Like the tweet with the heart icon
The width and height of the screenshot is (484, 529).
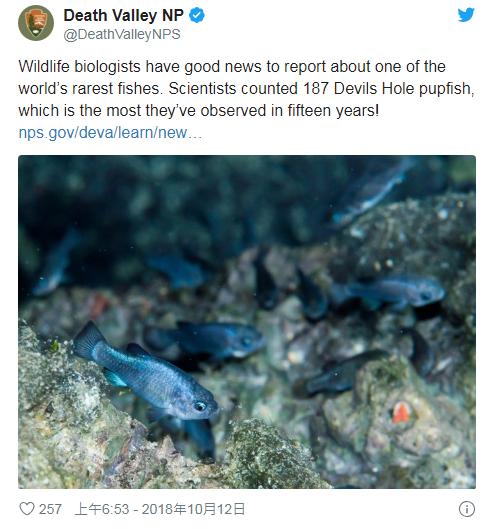pyautogui.click(x=27, y=509)
